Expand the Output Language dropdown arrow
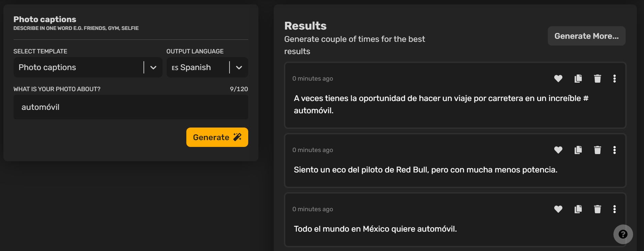This screenshot has height=251, width=644. 239,67
